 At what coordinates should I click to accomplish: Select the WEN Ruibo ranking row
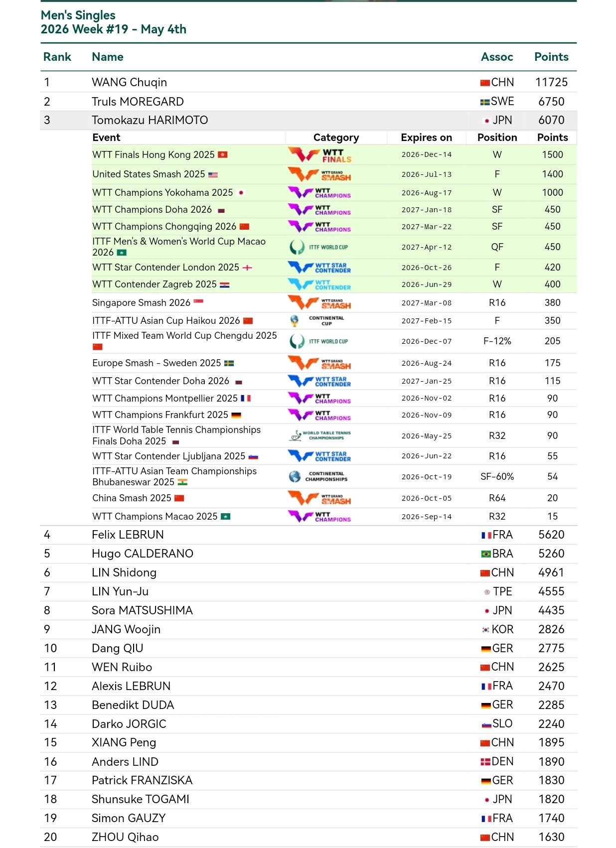click(x=308, y=668)
